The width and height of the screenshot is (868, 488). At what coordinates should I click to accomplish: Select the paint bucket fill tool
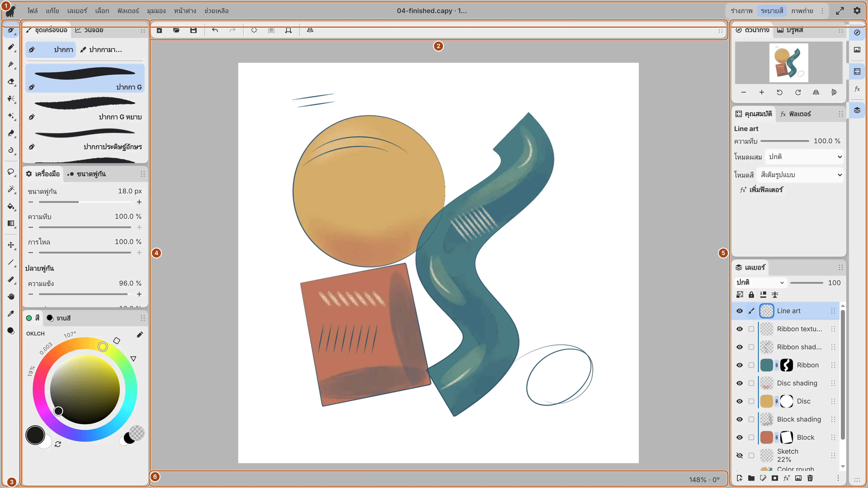pos(11,206)
